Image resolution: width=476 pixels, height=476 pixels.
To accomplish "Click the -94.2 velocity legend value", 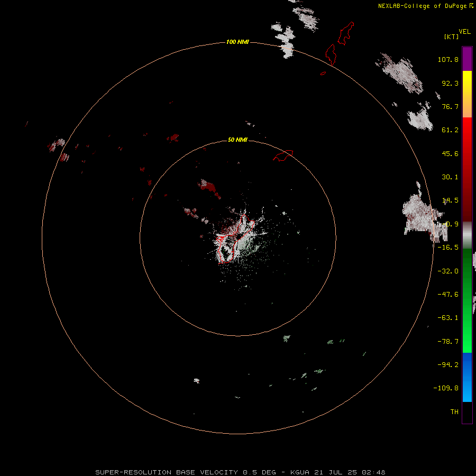I will click(x=448, y=365).
